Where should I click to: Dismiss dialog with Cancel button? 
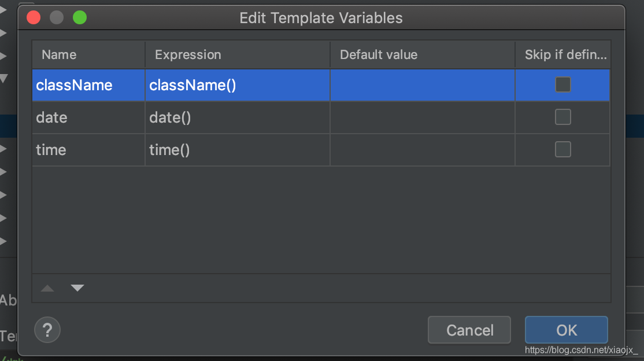[469, 330]
